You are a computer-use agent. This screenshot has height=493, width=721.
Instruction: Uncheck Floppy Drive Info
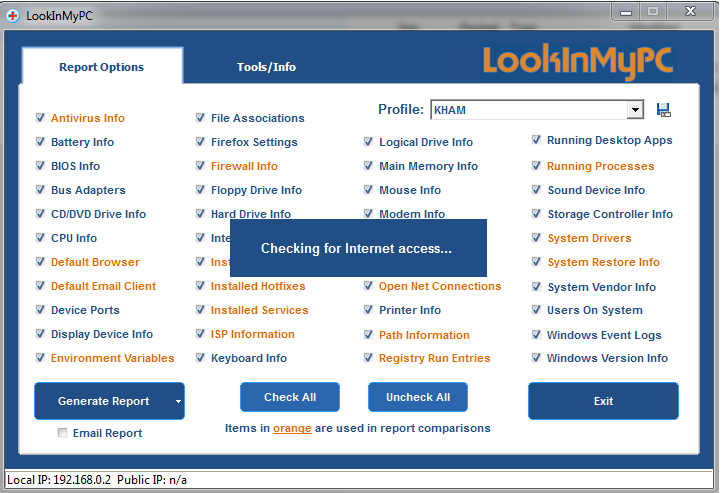tap(200, 189)
